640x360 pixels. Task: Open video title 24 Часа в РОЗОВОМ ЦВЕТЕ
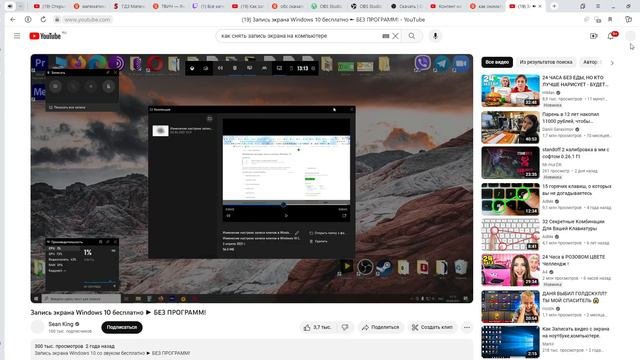coord(573,260)
